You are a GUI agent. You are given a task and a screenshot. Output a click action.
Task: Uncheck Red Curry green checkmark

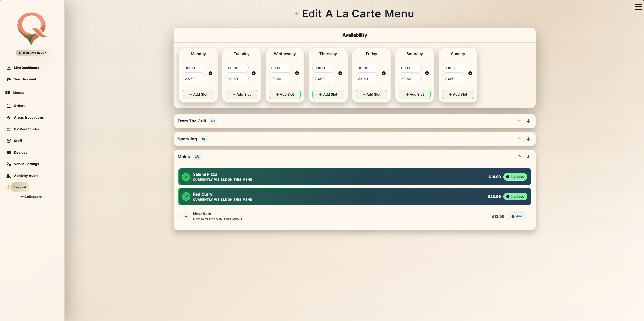click(186, 197)
